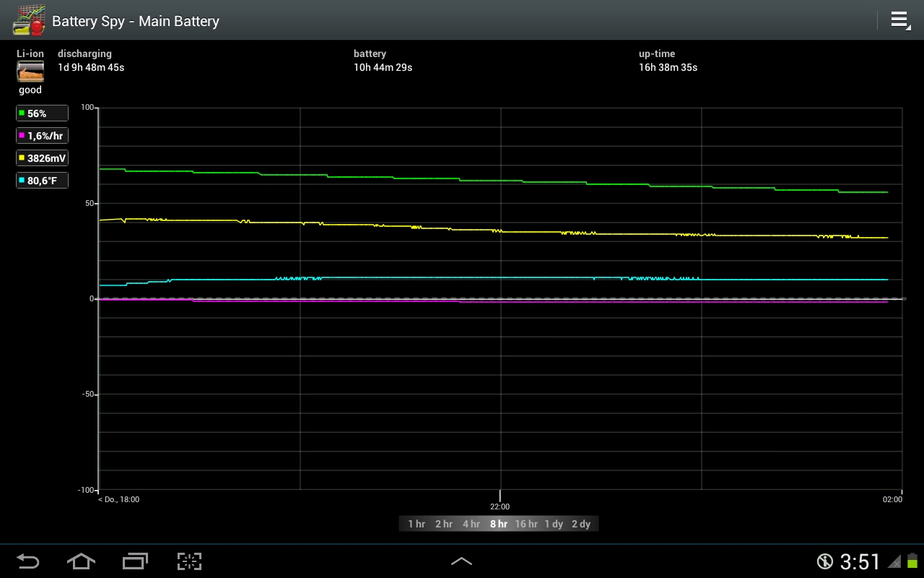Tap the battery indicator in status bar

pyautogui.click(x=912, y=561)
